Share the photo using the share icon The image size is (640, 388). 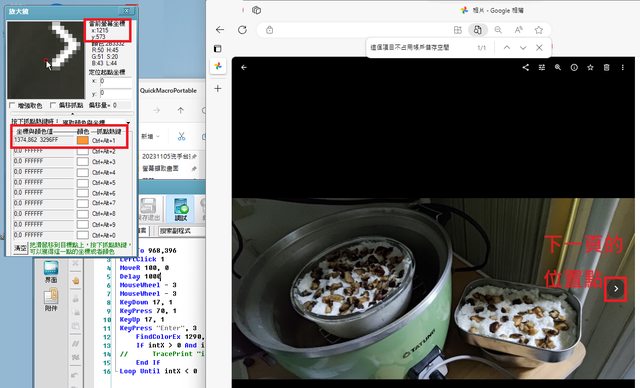click(525, 68)
